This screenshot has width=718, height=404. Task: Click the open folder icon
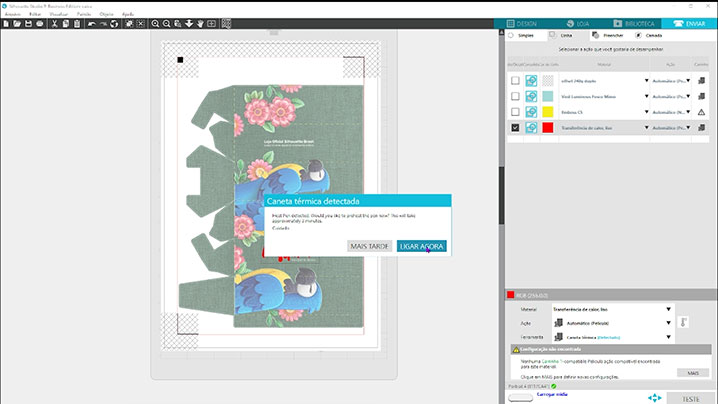point(15,23)
